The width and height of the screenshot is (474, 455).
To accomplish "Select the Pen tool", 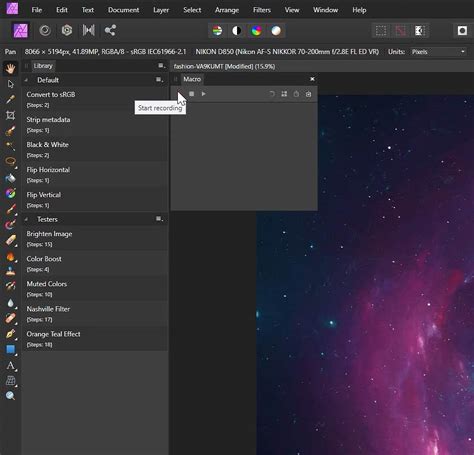I will click(10, 334).
